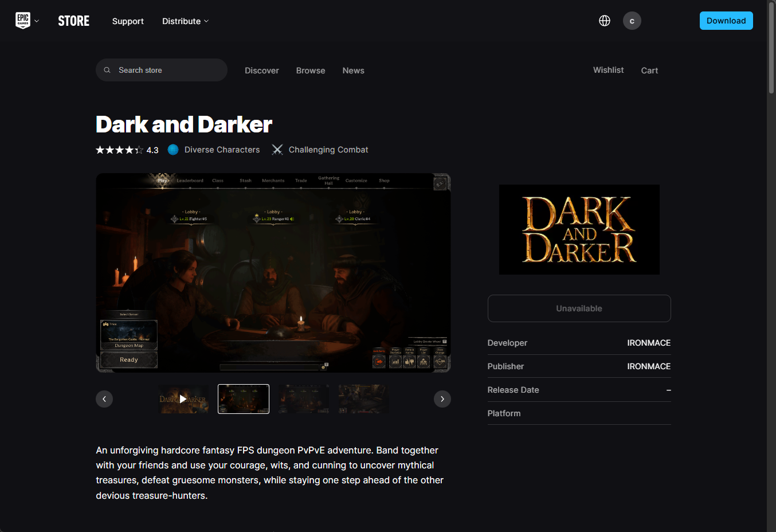Show next media with right arrow
The image size is (776, 532).
click(442, 399)
